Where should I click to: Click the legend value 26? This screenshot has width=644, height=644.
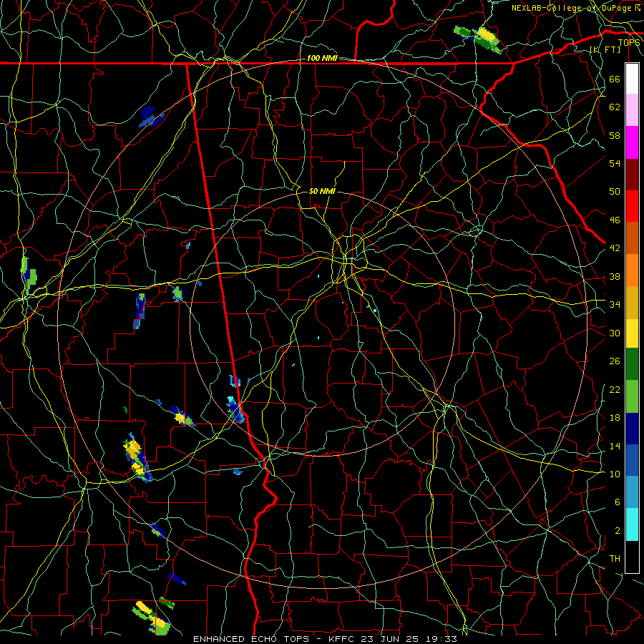point(615,361)
